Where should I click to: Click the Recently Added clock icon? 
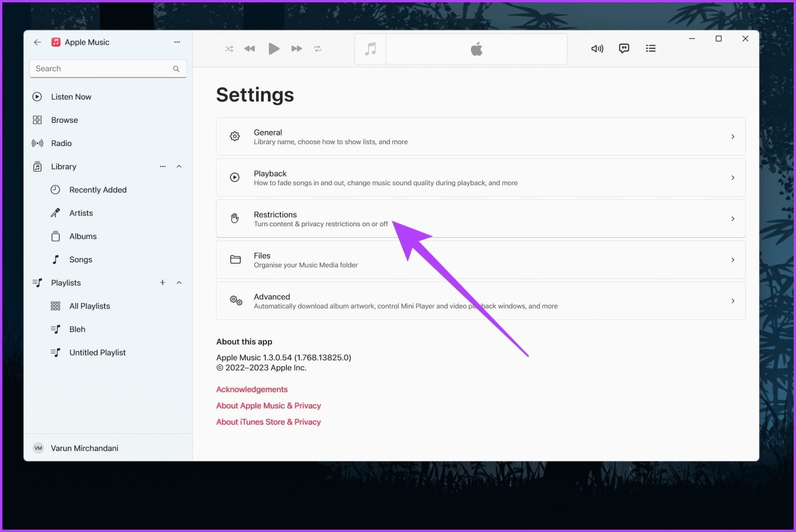click(x=55, y=190)
